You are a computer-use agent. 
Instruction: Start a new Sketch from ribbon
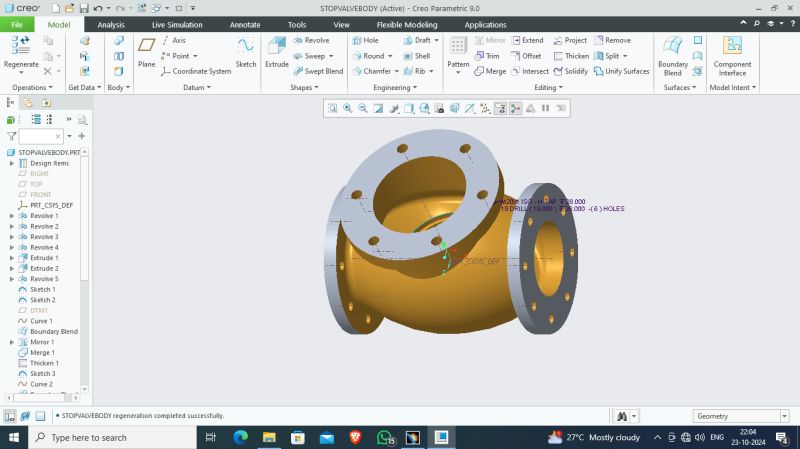pyautogui.click(x=245, y=52)
